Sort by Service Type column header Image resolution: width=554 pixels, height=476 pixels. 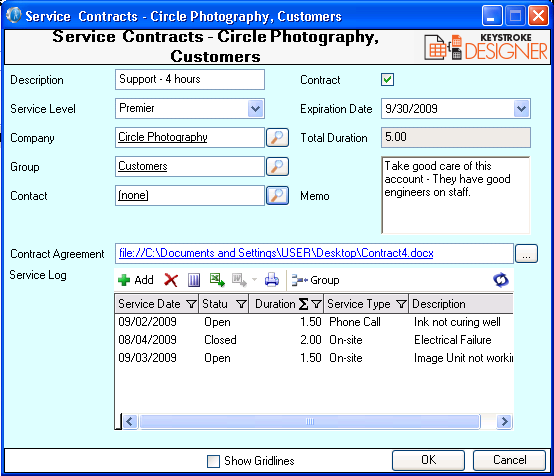(359, 304)
